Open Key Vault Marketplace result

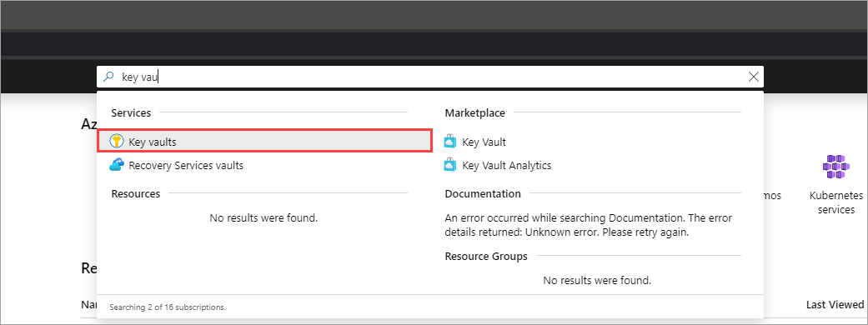point(484,142)
